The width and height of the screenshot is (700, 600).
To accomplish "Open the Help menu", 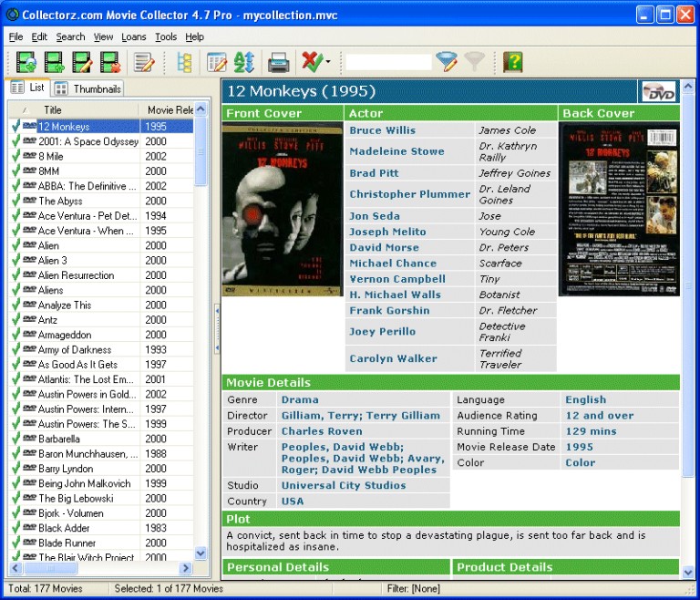I will click(x=195, y=36).
